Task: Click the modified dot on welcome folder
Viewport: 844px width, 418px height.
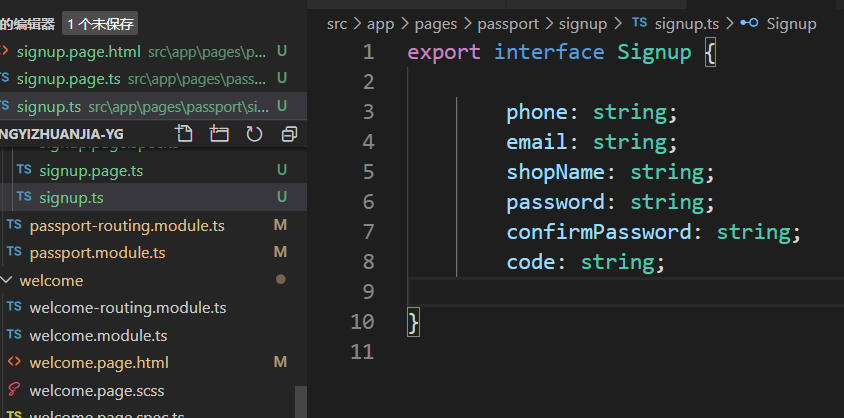Action: (x=280, y=280)
